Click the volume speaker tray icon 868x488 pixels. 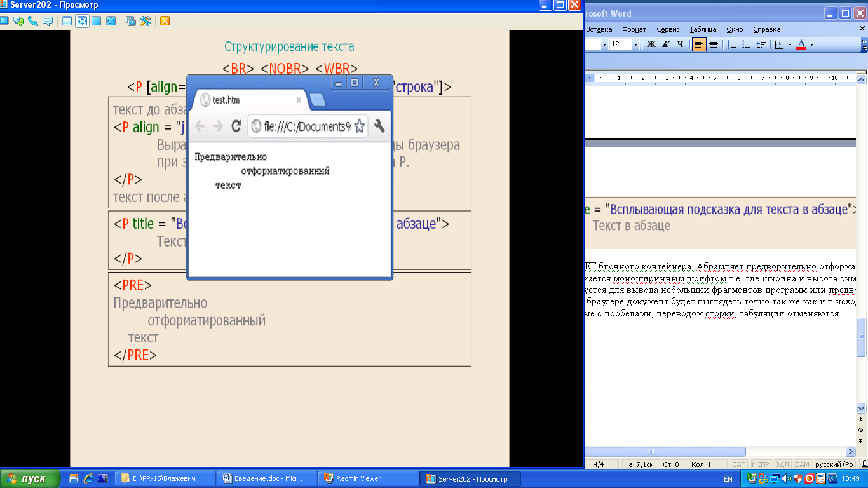pyautogui.click(x=787, y=478)
